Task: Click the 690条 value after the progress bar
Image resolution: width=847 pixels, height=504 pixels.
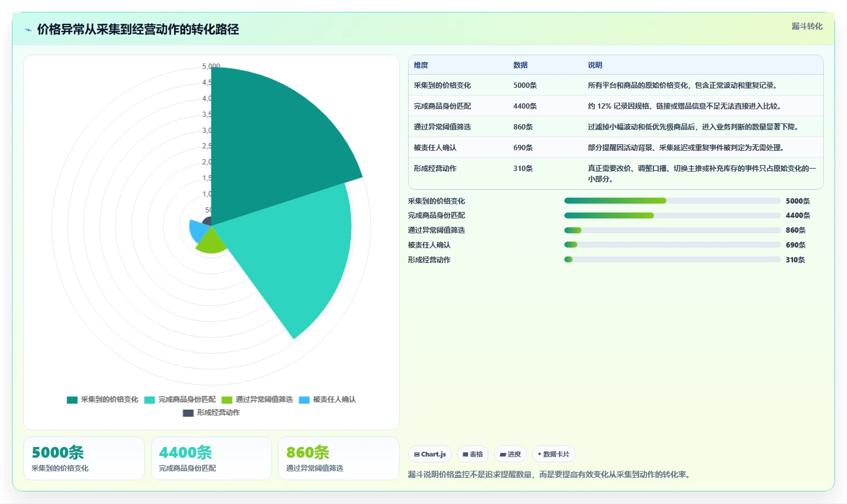Action: pyautogui.click(x=796, y=245)
